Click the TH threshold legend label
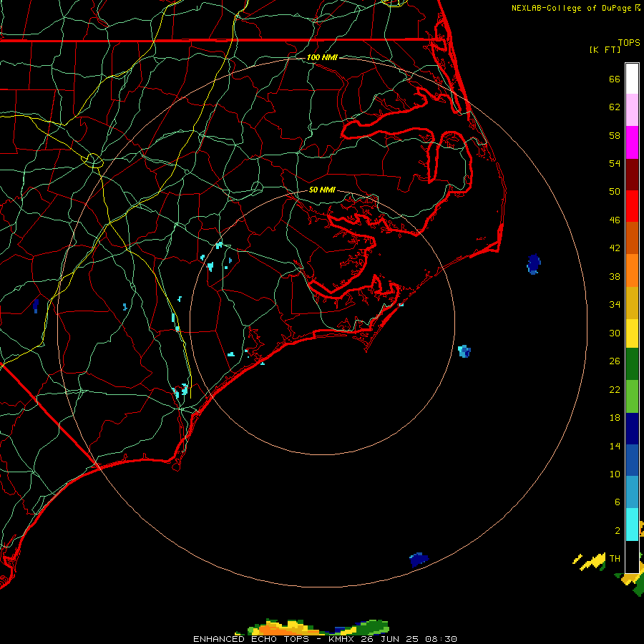 615,559
